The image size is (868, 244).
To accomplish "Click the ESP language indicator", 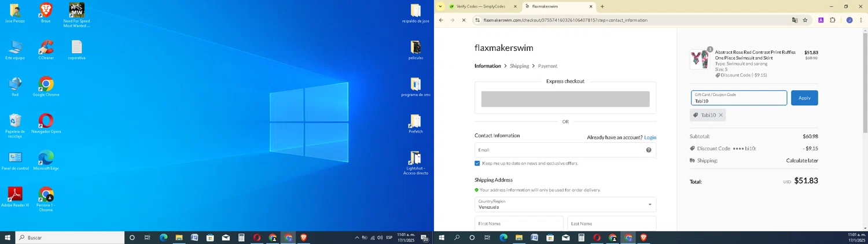I will [x=389, y=238].
